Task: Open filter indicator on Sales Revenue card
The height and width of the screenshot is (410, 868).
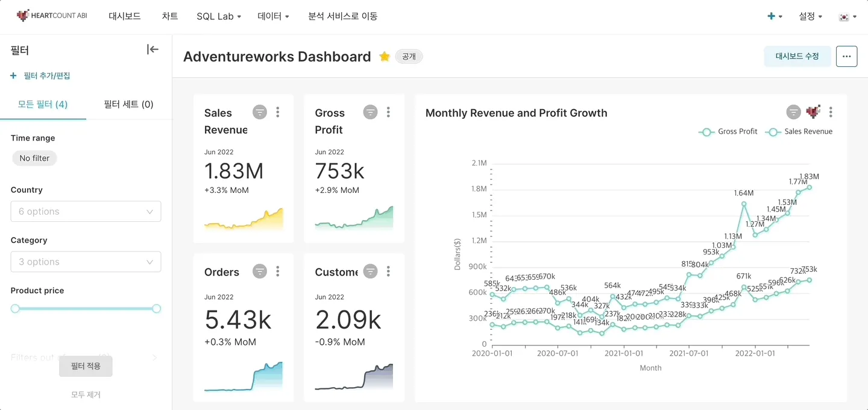Action: [260, 112]
